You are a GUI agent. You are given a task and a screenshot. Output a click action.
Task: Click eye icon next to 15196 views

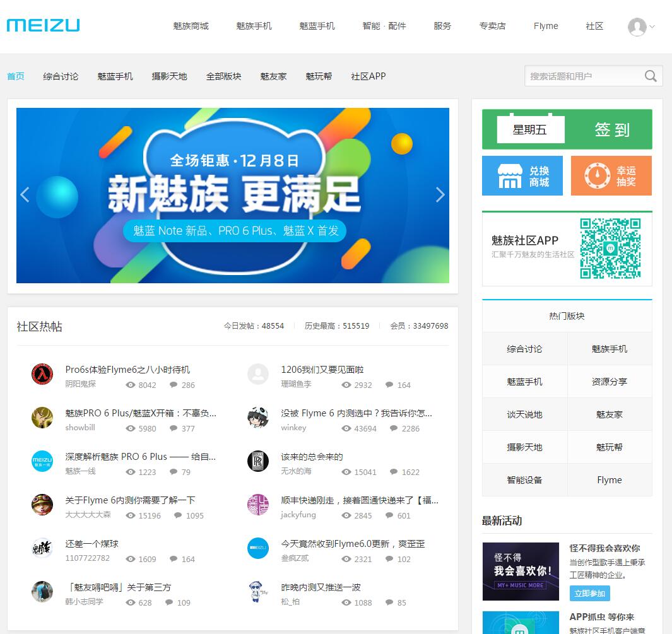[x=130, y=516]
